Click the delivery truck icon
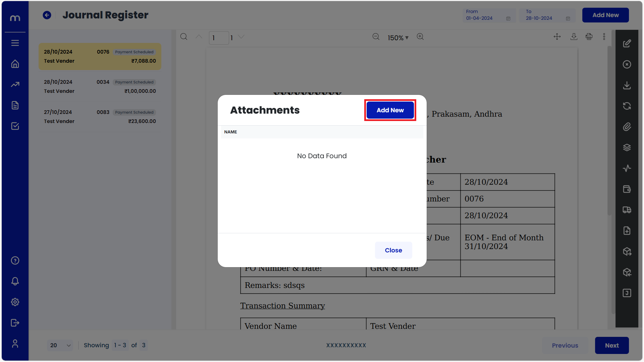This screenshot has width=644, height=362. click(627, 210)
